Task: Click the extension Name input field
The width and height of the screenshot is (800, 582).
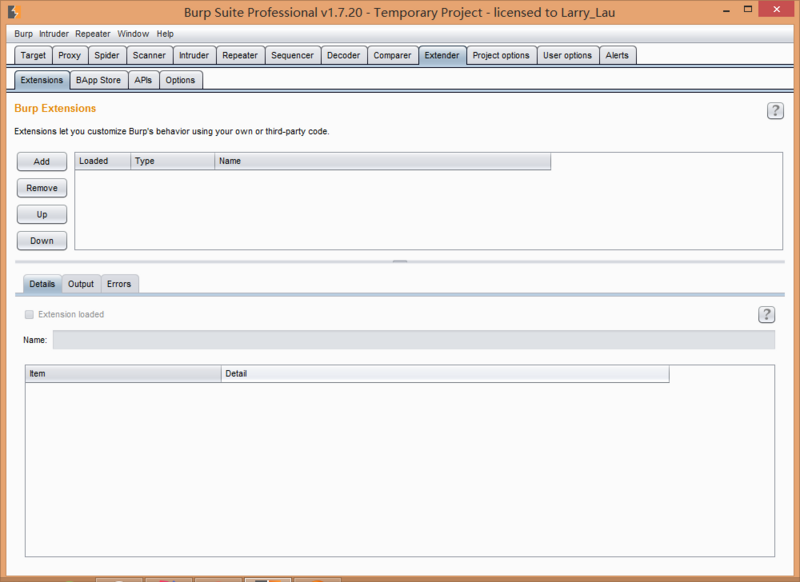Action: pyautogui.click(x=414, y=340)
